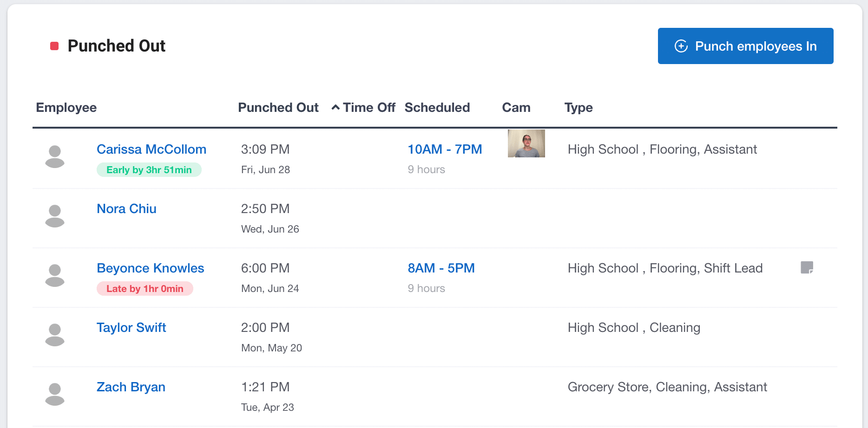Image resolution: width=868 pixels, height=428 pixels.
Task: Click Zach Bryan's avatar icon
Action: (55, 394)
